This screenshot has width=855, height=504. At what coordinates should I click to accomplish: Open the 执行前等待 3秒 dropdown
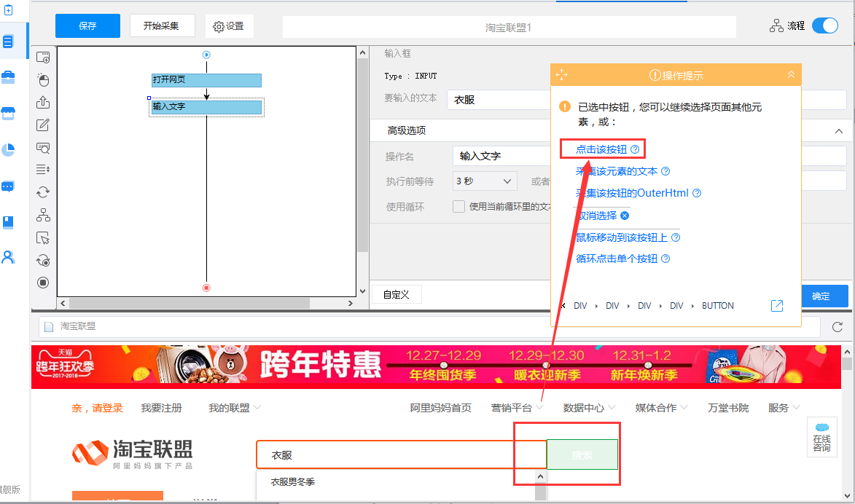click(485, 181)
